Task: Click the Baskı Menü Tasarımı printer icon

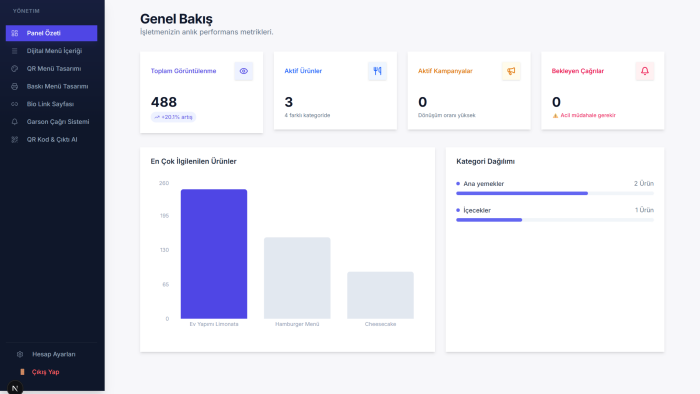Action: point(15,86)
